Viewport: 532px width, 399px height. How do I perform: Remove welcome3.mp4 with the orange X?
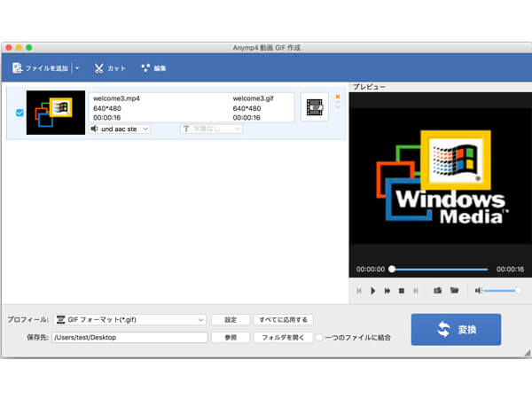point(338,97)
